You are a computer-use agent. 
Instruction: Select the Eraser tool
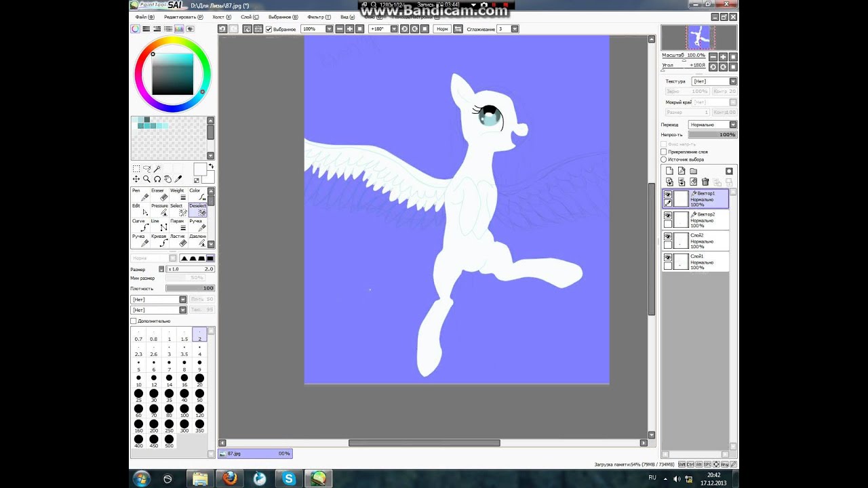pos(159,195)
